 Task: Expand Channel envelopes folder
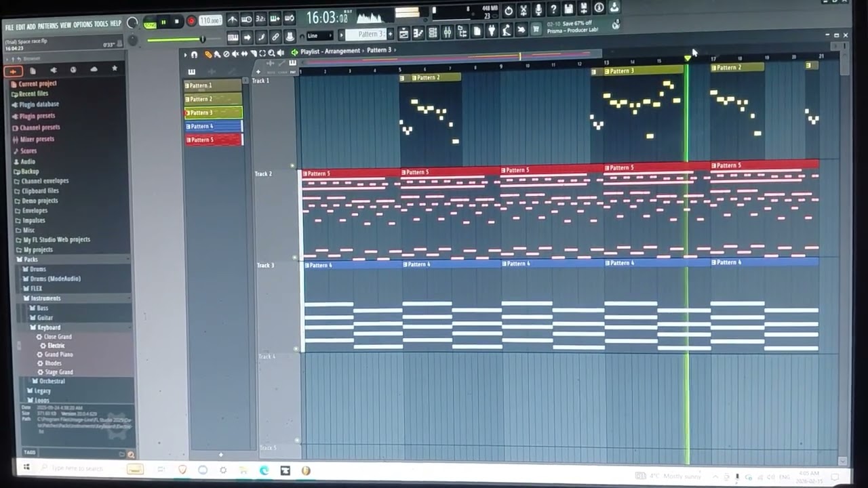tap(45, 181)
